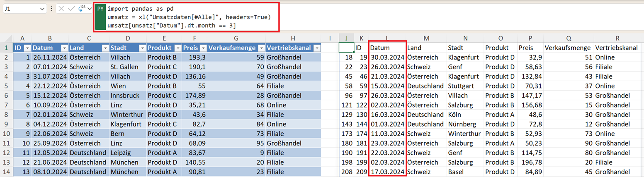Click the Python output type icon
Screen dimensions: 644x177
(x=81, y=8)
